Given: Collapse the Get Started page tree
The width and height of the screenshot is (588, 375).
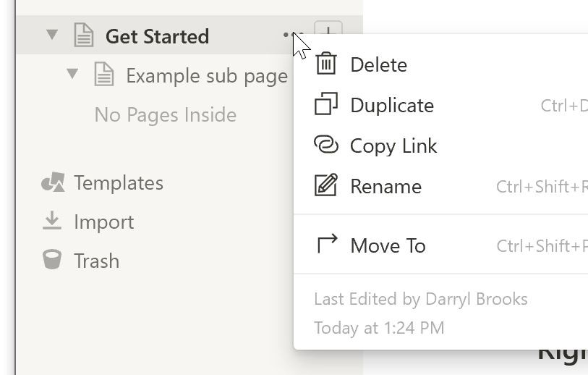Looking at the screenshot, I should tap(52, 35).
